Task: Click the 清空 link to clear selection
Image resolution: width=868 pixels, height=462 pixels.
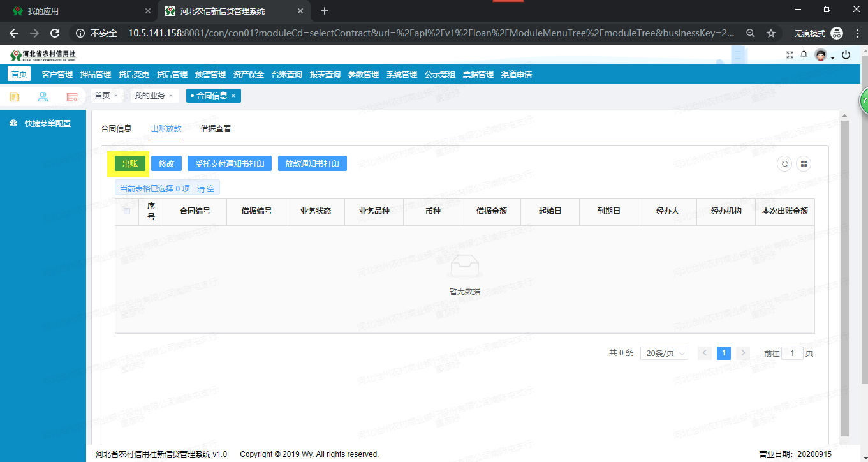Action: (x=205, y=187)
